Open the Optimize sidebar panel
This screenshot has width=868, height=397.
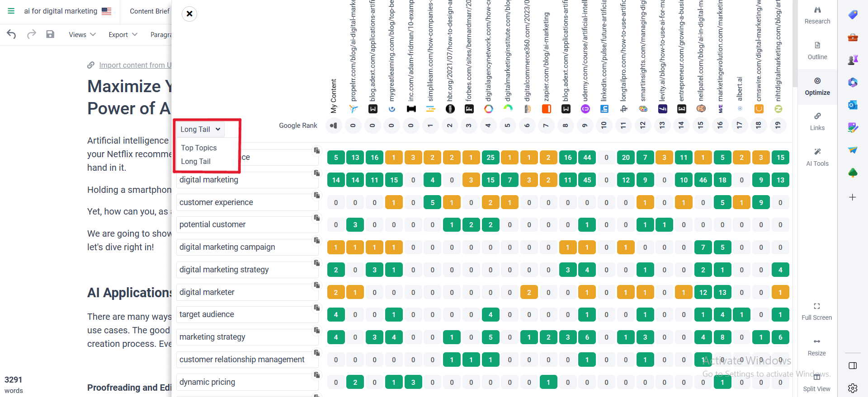pos(817,87)
